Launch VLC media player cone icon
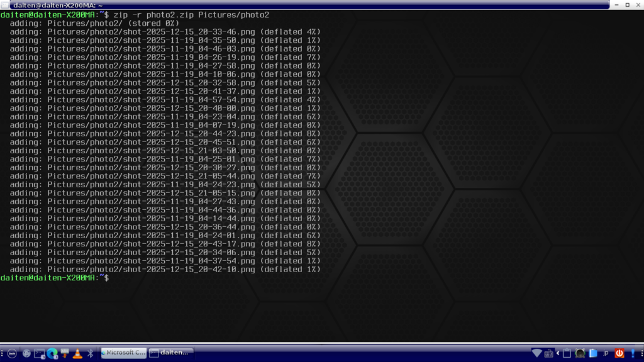 coord(78,353)
